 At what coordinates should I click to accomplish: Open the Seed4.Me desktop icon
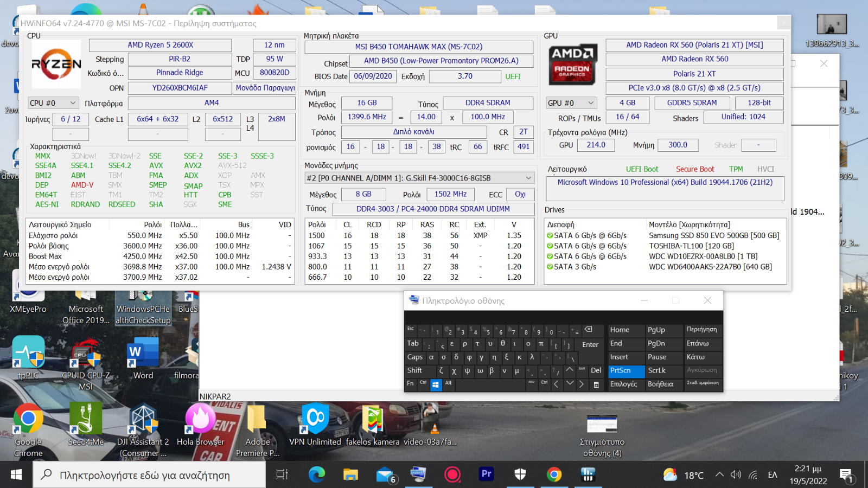86,424
